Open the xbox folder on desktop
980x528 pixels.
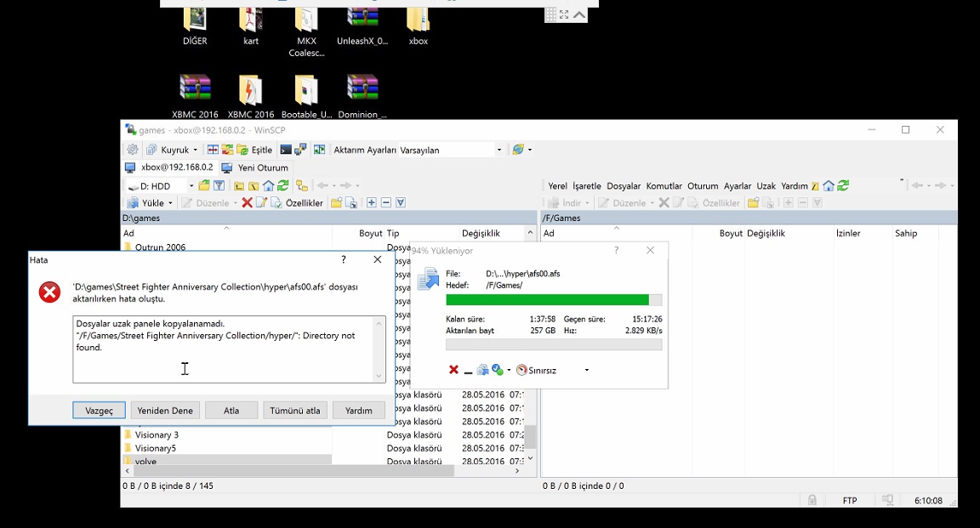[x=419, y=26]
